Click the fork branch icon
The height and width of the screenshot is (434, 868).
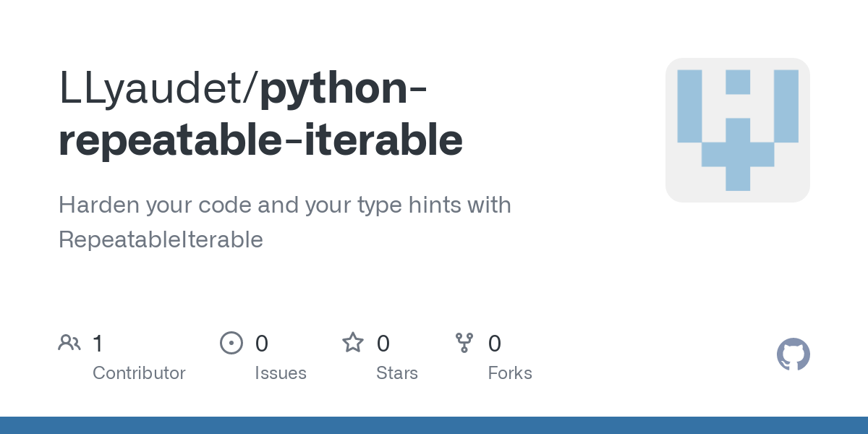point(464,343)
